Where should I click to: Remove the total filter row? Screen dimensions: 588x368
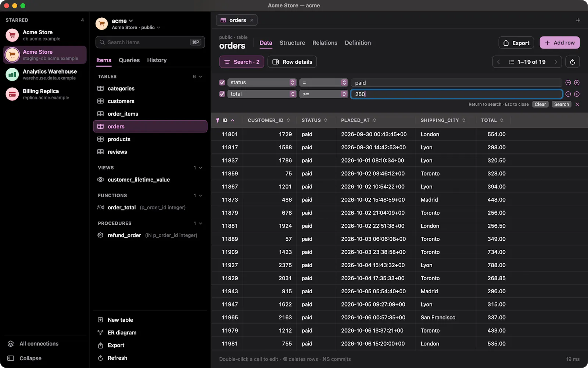(x=568, y=94)
